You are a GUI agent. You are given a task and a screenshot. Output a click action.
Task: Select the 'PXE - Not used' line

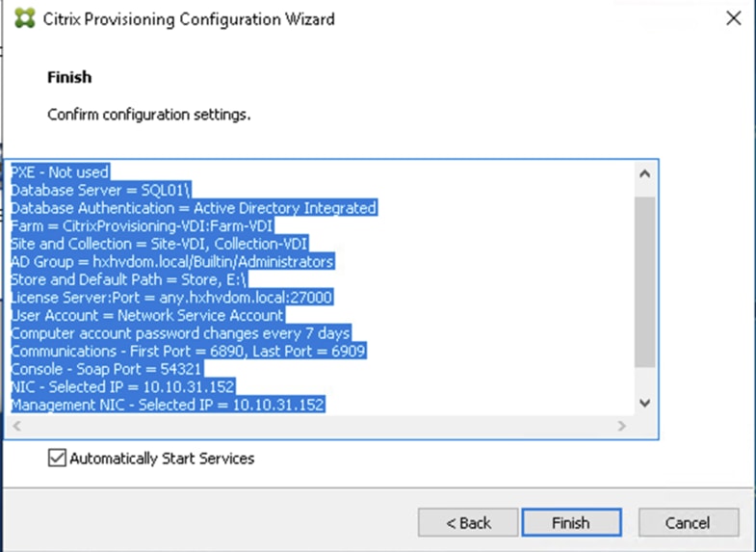pos(61,172)
